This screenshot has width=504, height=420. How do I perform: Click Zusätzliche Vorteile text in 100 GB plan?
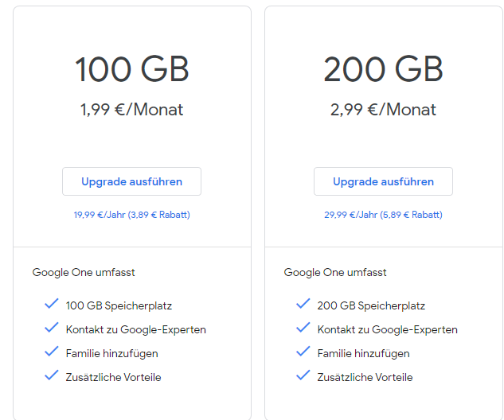coord(113,377)
